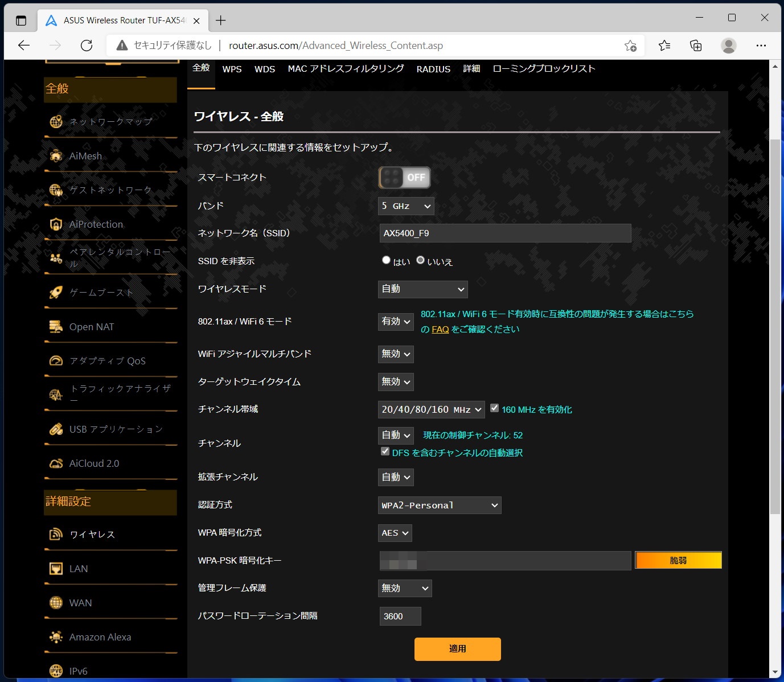Open authentication method WPA2-Personal dropdown
The height and width of the screenshot is (682, 784).
tap(440, 505)
